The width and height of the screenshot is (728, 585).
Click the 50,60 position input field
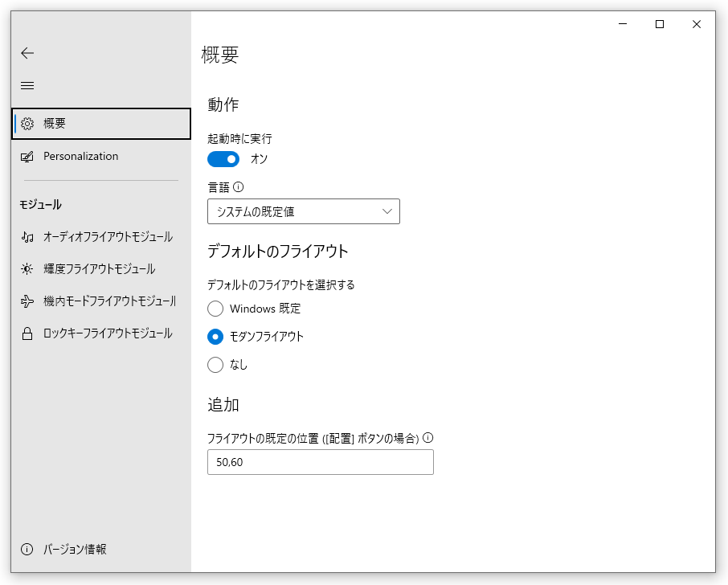click(x=321, y=462)
